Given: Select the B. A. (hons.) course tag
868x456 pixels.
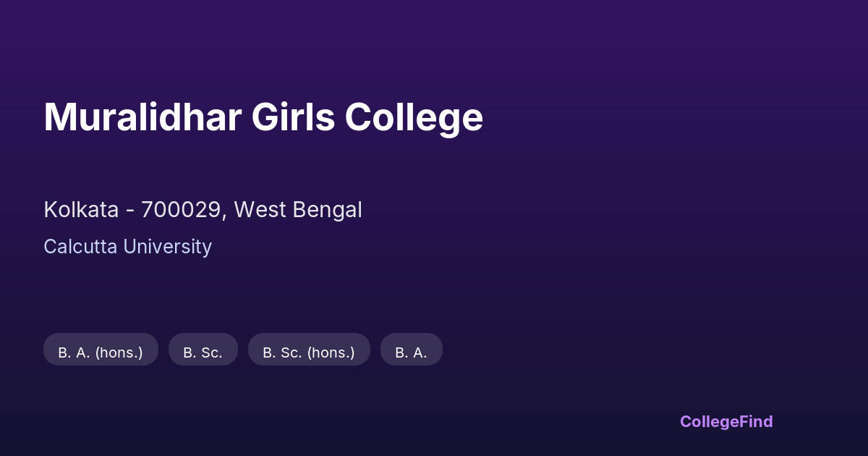Looking at the screenshot, I should click(101, 352).
